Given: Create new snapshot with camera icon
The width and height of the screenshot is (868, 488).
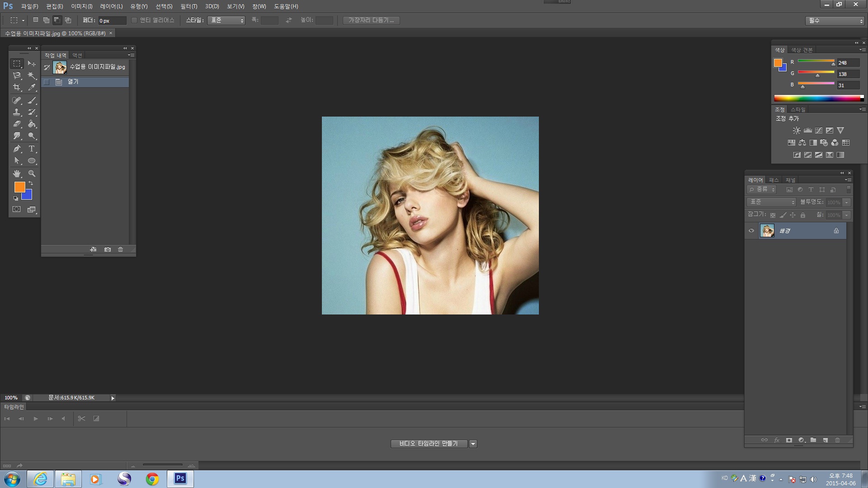Looking at the screenshot, I should click(108, 249).
